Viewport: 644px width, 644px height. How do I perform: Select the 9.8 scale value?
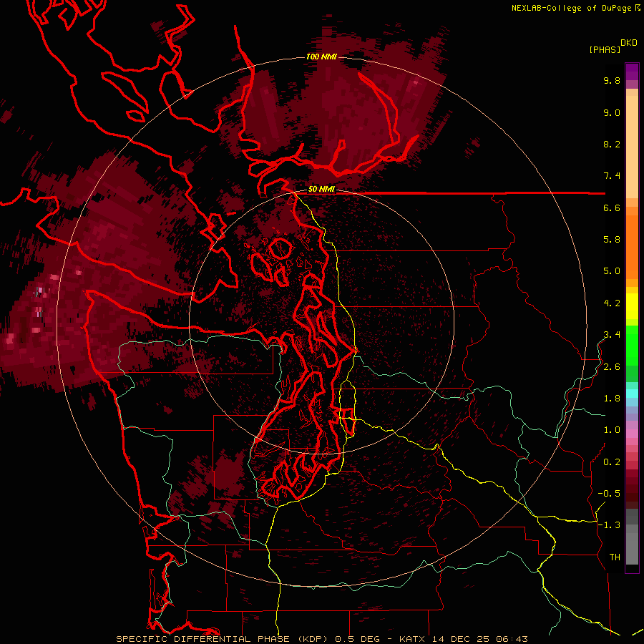coord(612,80)
